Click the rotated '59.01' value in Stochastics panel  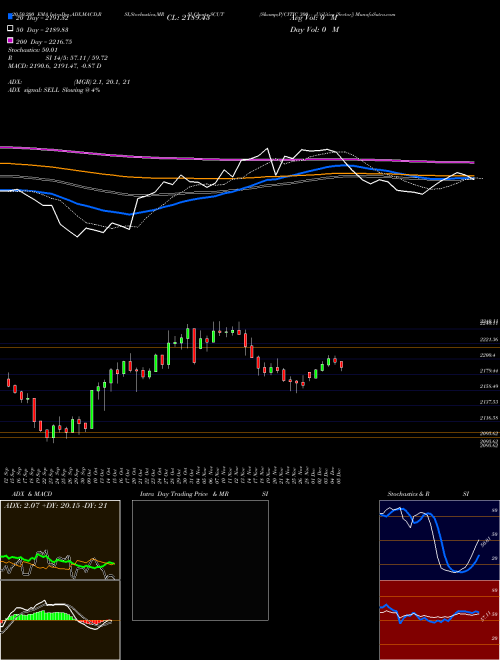pyautogui.click(x=484, y=542)
